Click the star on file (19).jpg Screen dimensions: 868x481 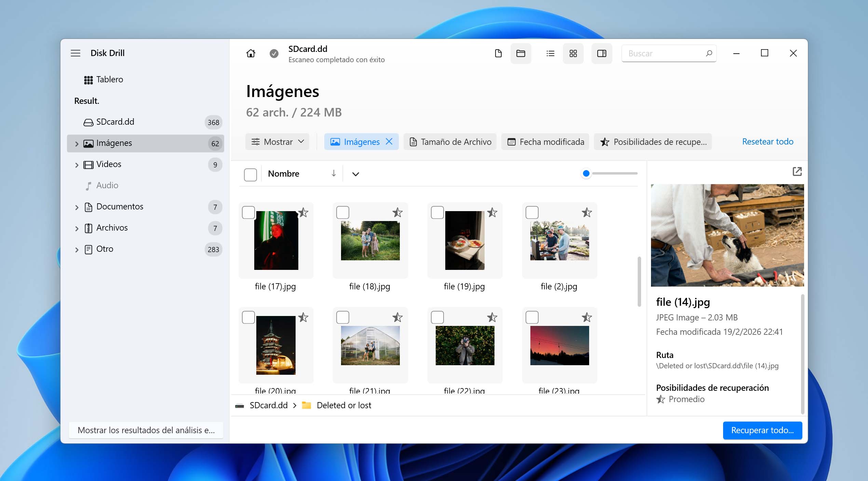[x=492, y=212]
